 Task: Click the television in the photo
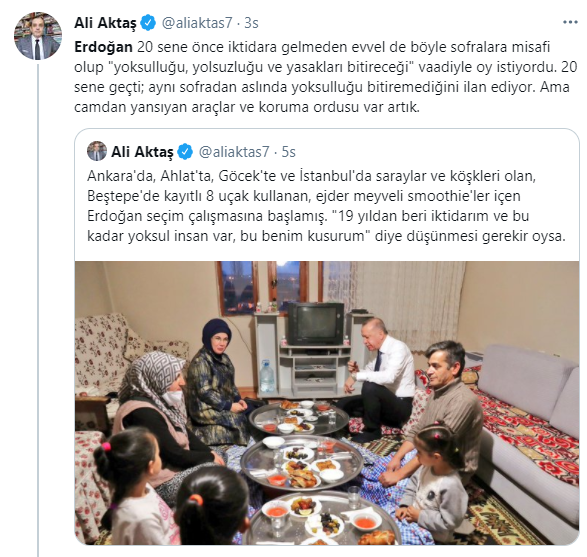(316, 324)
